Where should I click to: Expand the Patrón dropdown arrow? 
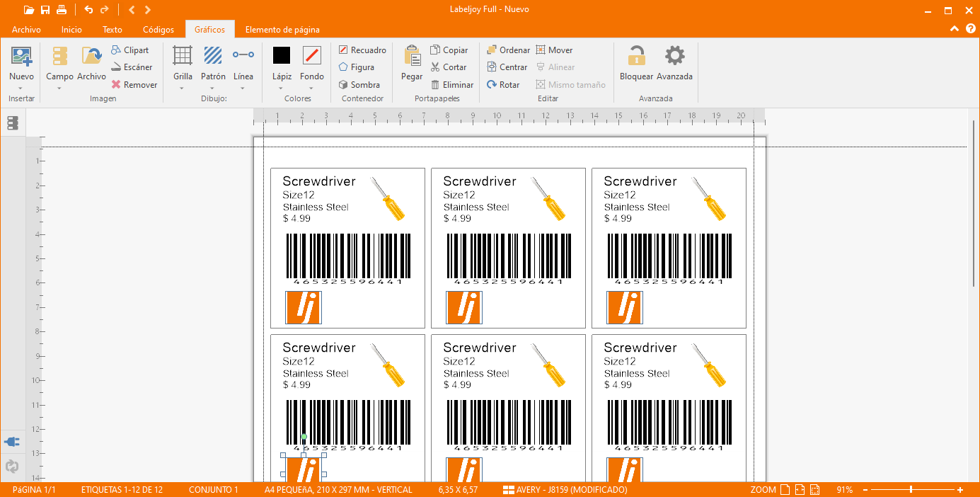(213, 88)
